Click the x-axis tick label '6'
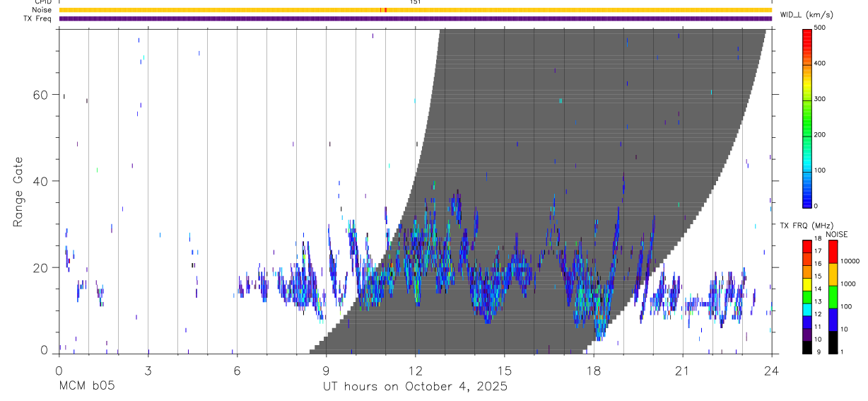868x401 pixels. (x=237, y=371)
